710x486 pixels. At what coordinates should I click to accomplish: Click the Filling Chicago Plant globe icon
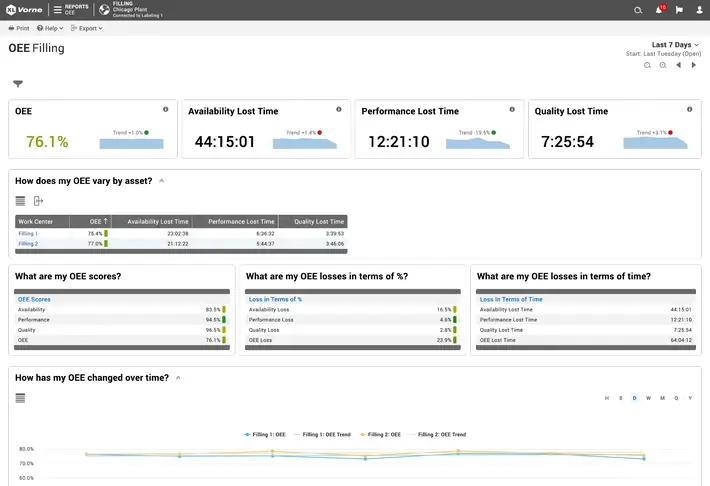pyautogui.click(x=104, y=10)
